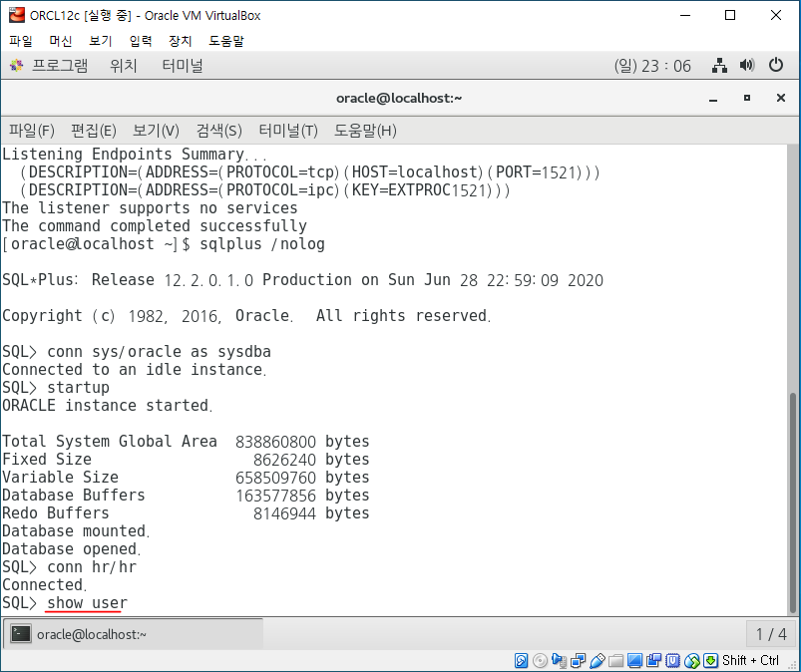Click the optical disc status icon
The width and height of the screenshot is (801, 672).
[x=540, y=660]
